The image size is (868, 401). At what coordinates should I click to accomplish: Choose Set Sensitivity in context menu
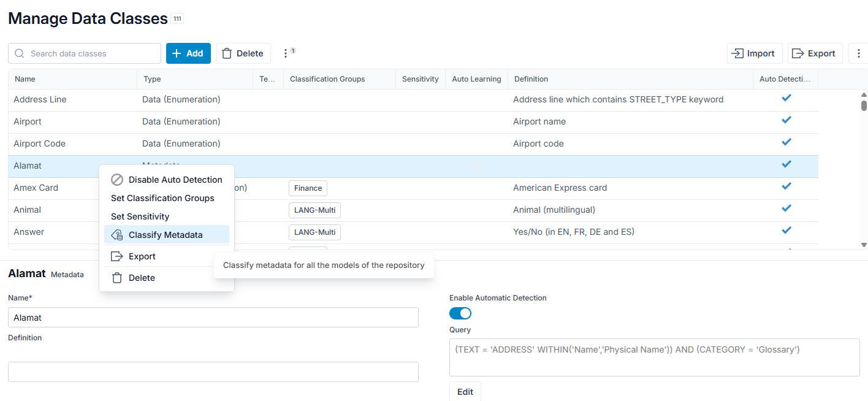coord(167,216)
